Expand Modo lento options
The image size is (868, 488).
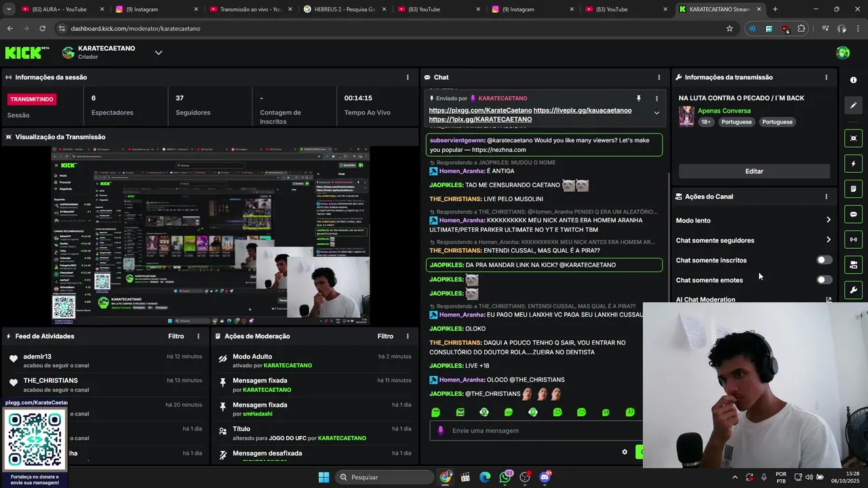[x=828, y=220]
